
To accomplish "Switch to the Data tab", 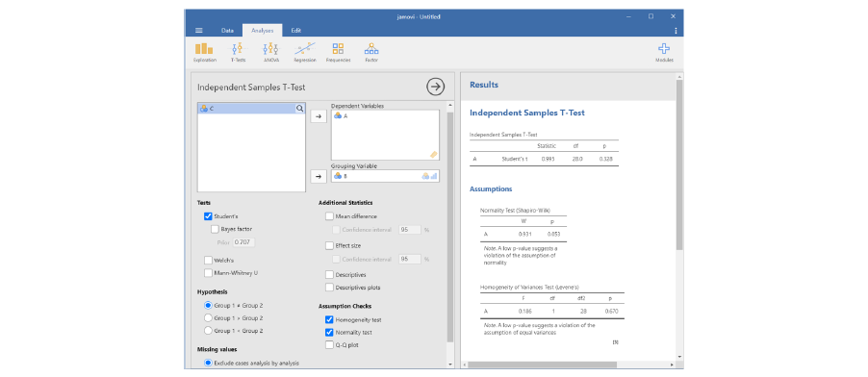I will pos(227,31).
